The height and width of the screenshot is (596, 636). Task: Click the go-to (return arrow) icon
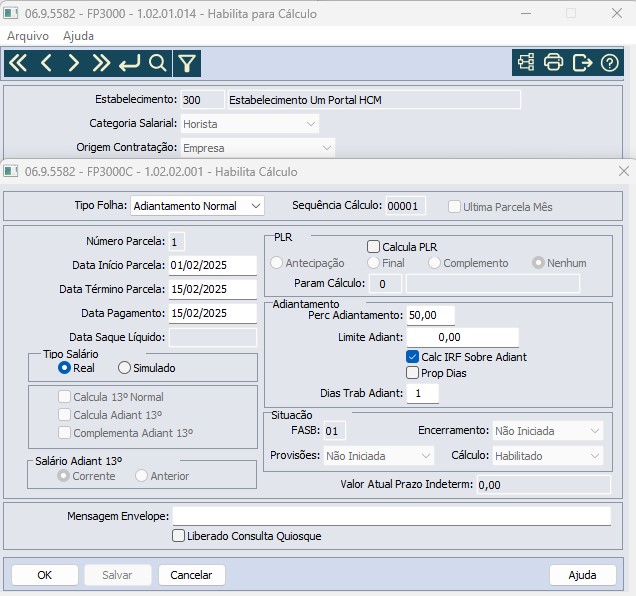(129, 63)
